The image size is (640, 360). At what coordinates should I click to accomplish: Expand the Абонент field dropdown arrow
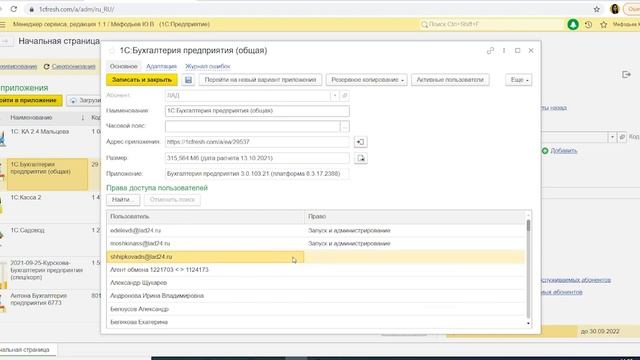335,96
